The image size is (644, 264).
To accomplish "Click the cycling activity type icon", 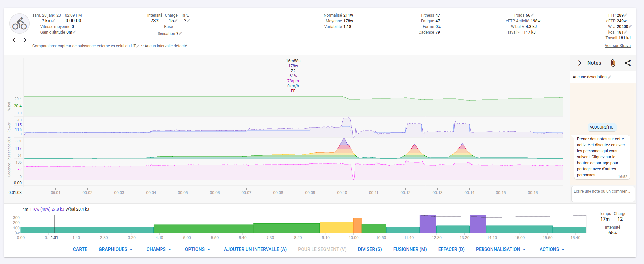I will pyautogui.click(x=19, y=24).
